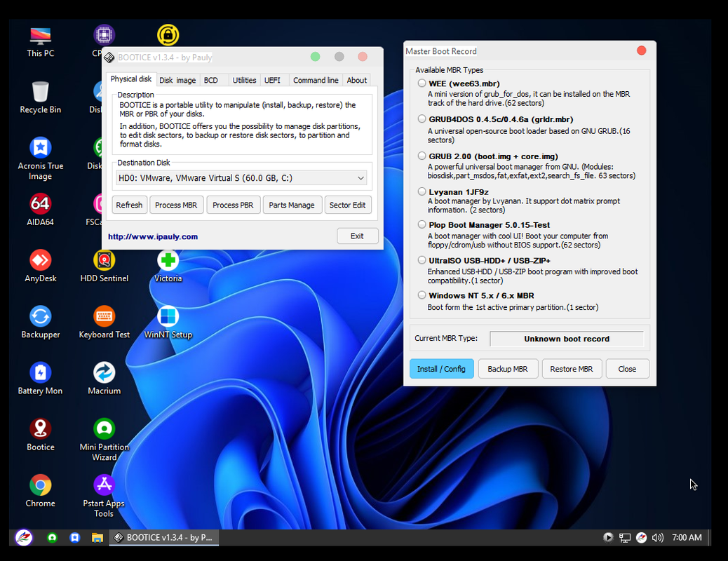Open the Disk image tab
The width and height of the screenshot is (728, 561).
tap(177, 80)
